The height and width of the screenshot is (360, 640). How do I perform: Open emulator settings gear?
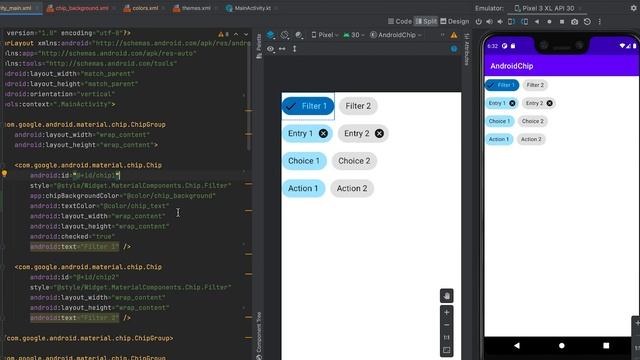tap(634, 8)
